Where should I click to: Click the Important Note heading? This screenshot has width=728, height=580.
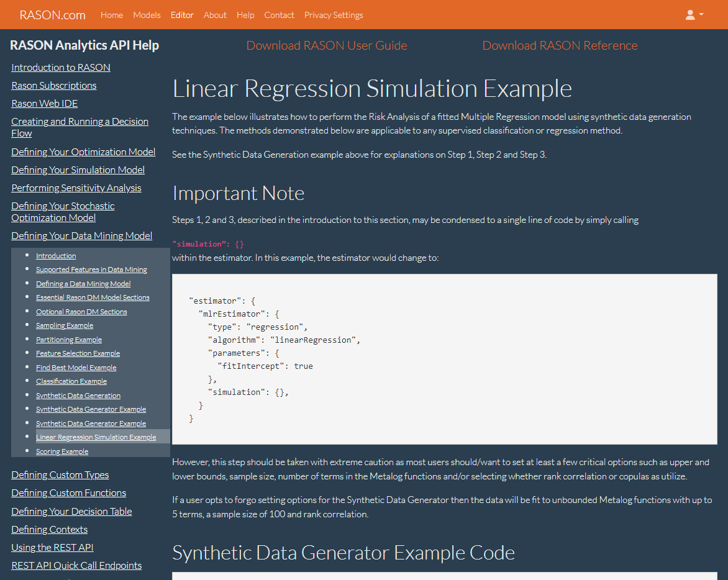[238, 193]
